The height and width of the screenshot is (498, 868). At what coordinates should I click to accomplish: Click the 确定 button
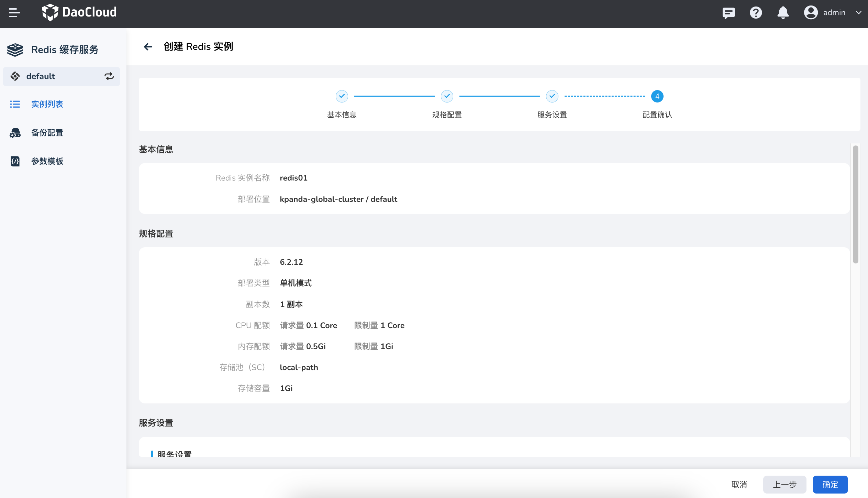pos(830,485)
